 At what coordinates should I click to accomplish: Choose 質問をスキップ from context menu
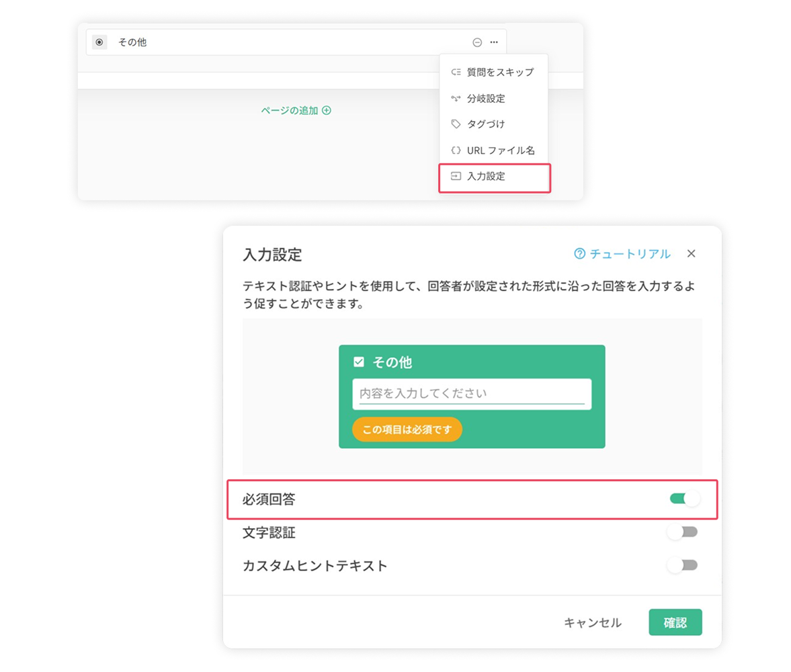point(494,72)
